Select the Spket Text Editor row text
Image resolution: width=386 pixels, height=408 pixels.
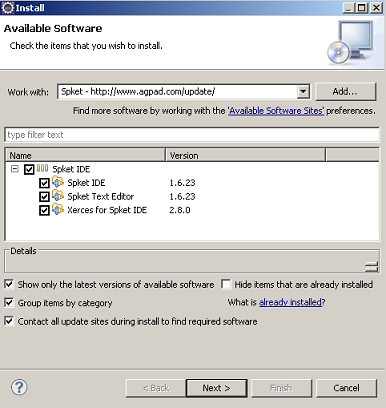tap(100, 196)
